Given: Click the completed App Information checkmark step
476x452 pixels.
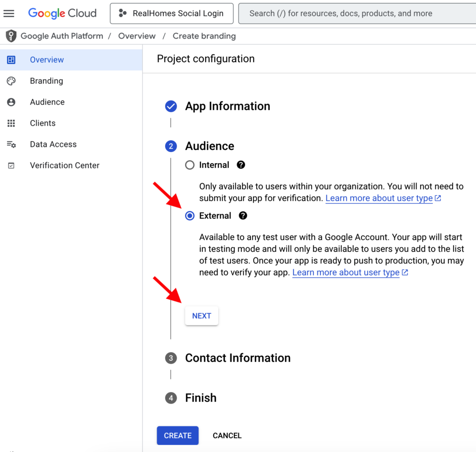Looking at the screenshot, I should tap(171, 106).
